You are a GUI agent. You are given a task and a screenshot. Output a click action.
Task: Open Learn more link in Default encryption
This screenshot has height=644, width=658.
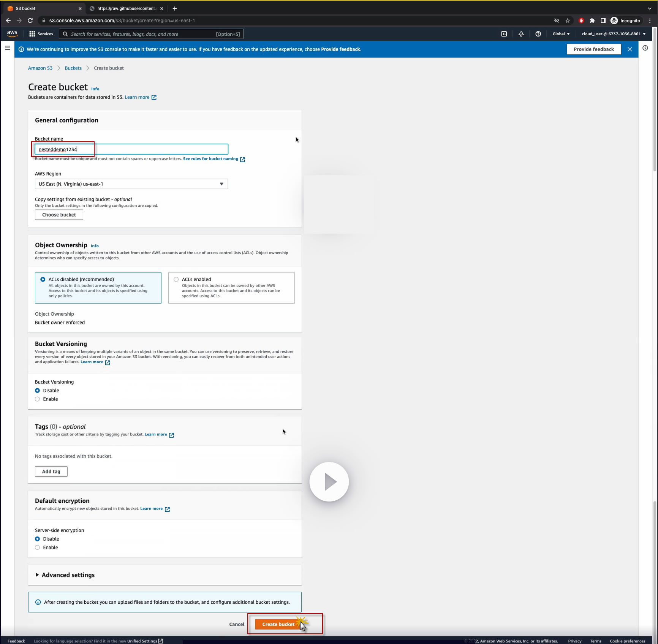pos(155,509)
